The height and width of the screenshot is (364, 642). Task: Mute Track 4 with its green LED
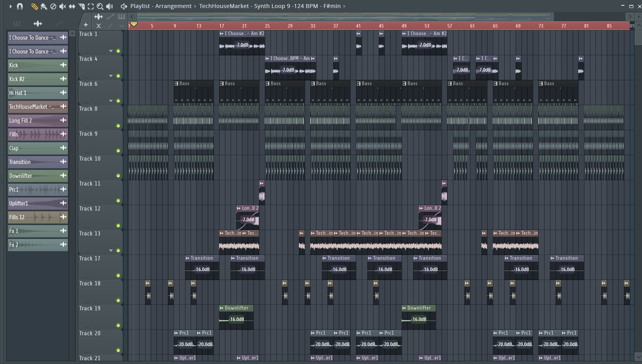118,76
